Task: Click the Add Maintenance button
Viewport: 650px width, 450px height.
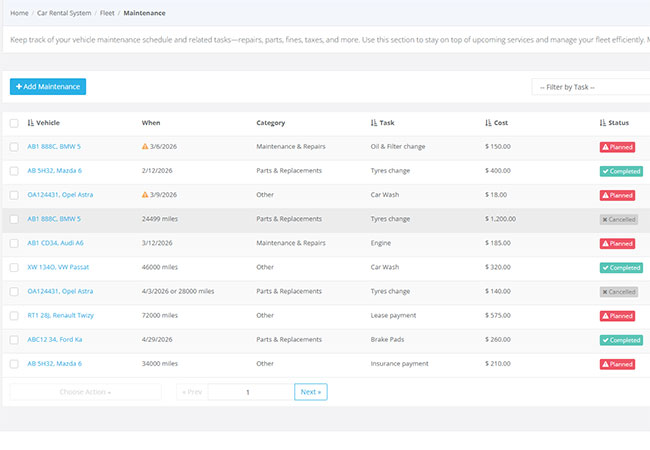Action: pos(48,87)
